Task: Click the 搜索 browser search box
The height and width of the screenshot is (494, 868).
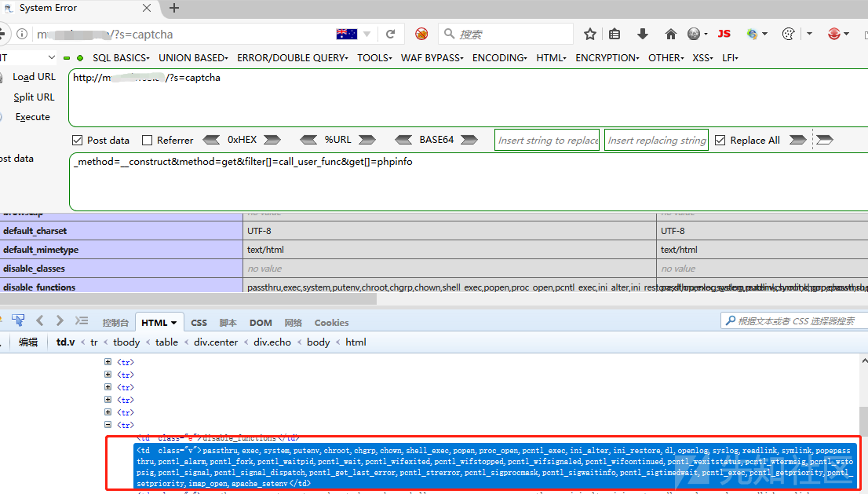Action: [x=505, y=34]
